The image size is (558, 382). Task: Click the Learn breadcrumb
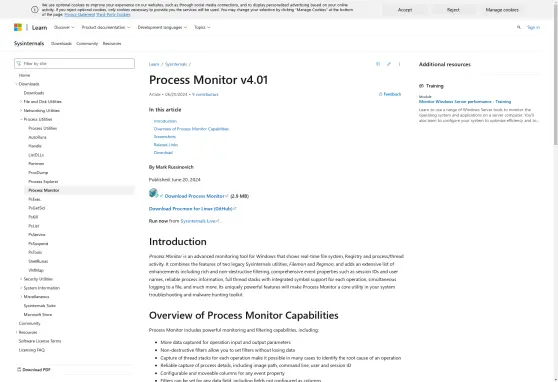tap(154, 64)
